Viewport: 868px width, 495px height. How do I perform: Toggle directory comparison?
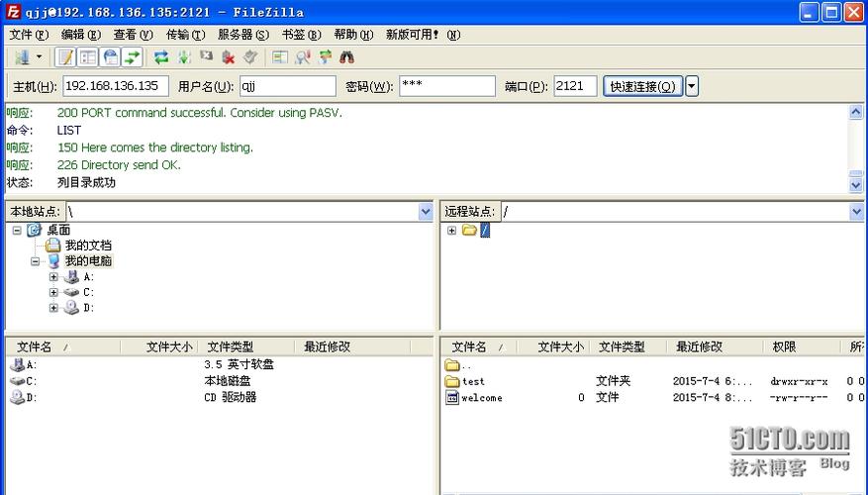(x=302, y=57)
